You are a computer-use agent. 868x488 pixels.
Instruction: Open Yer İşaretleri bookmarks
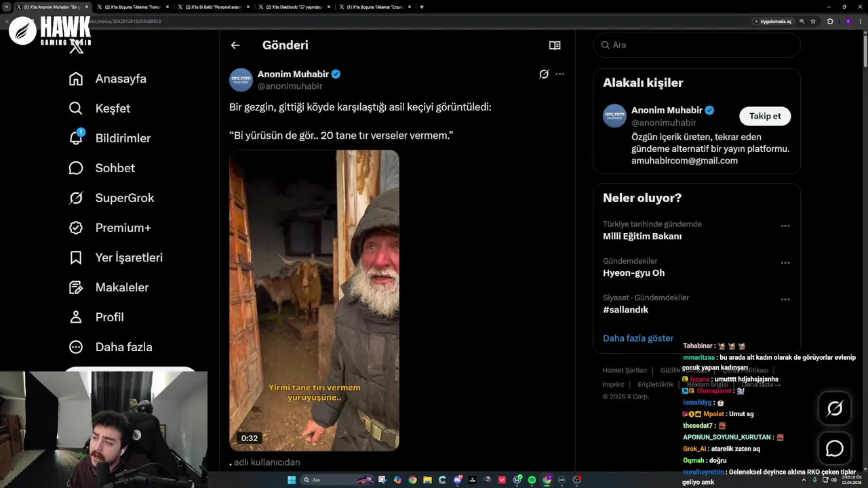(x=115, y=258)
